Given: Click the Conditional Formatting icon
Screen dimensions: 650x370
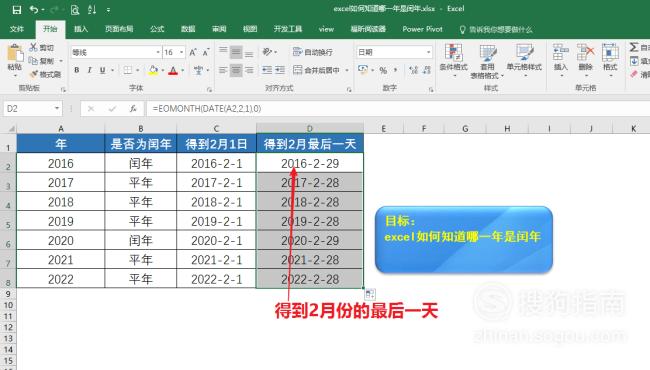Looking at the screenshot, I should 454,53.
